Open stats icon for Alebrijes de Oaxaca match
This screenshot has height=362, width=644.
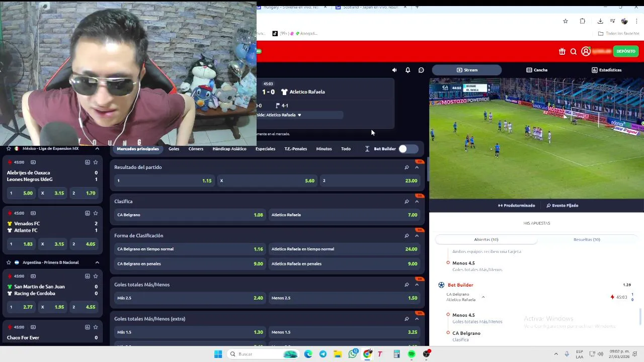click(87, 162)
